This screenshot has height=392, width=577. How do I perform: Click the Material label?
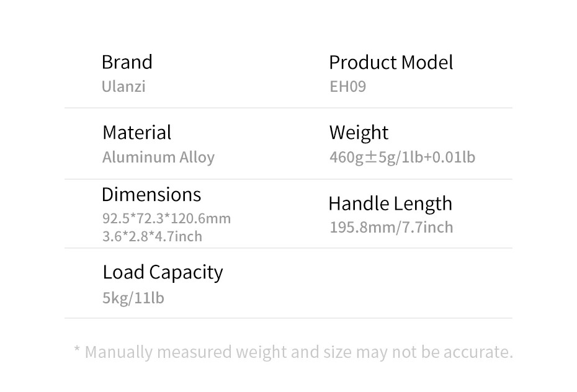(x=136, y=132)
